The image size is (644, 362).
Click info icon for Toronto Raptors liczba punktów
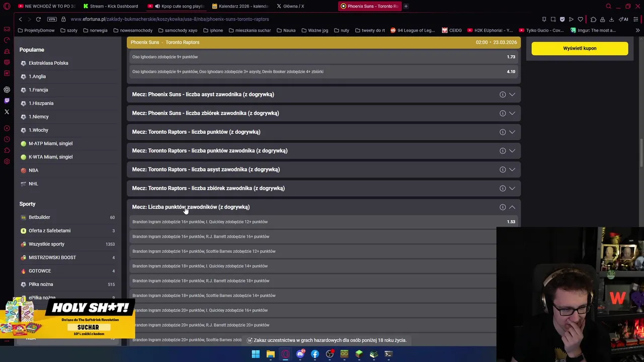(503, 132)
